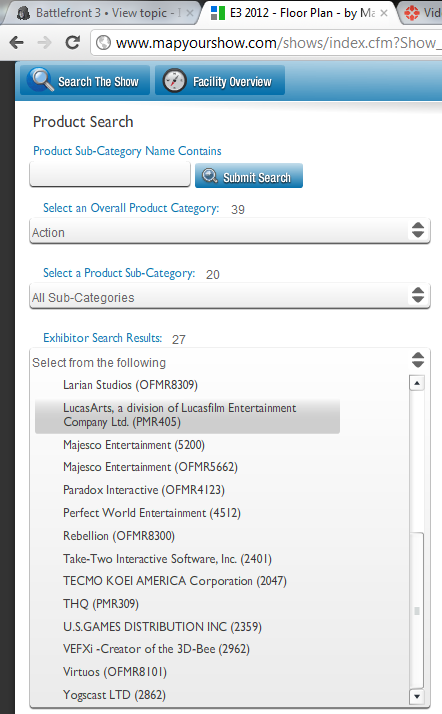Expand the Select from the following dropdown
442x714 pixels.
pyautogui.click(x=230, y=362)
